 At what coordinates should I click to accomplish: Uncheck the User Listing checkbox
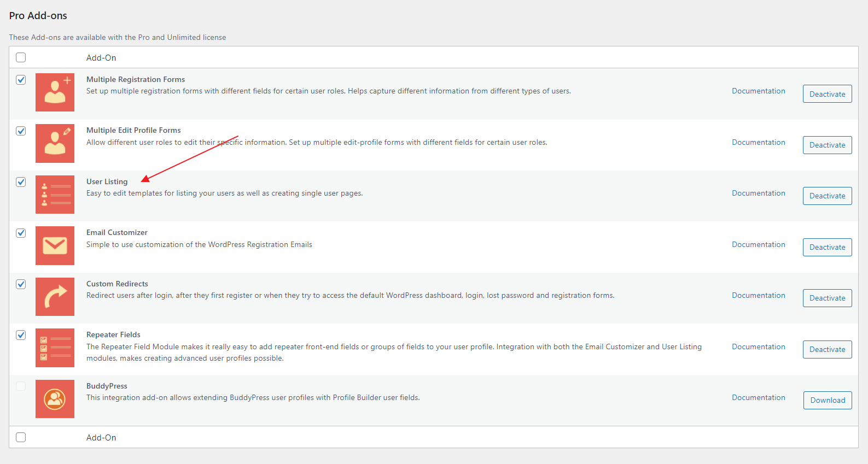coord(21,182)
